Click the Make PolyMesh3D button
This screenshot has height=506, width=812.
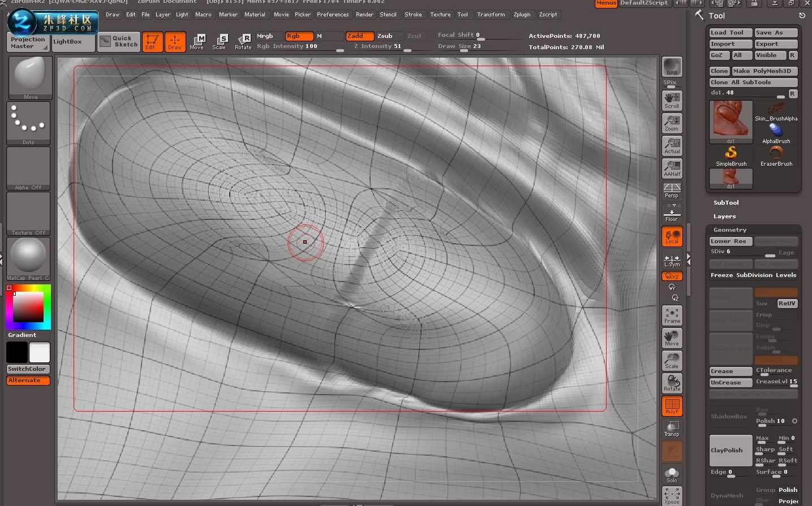[x=766, y=71]
